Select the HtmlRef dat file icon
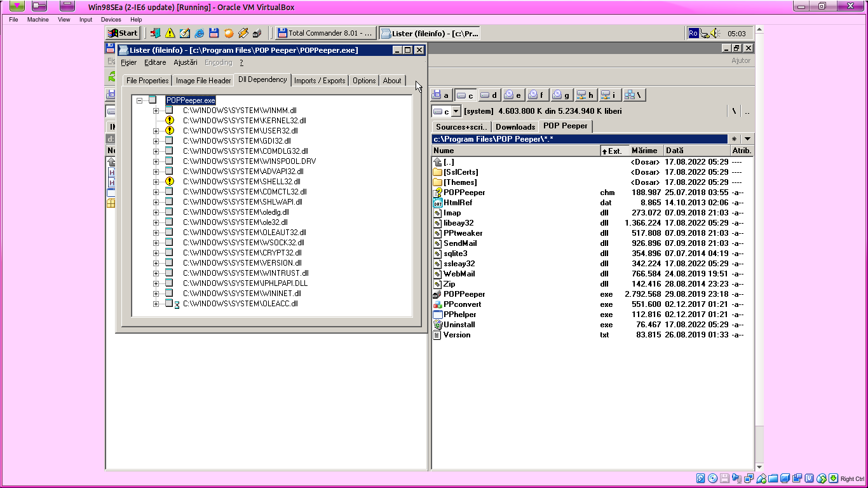This screenshot has width=868, height=488. click(x=437, y=203)
